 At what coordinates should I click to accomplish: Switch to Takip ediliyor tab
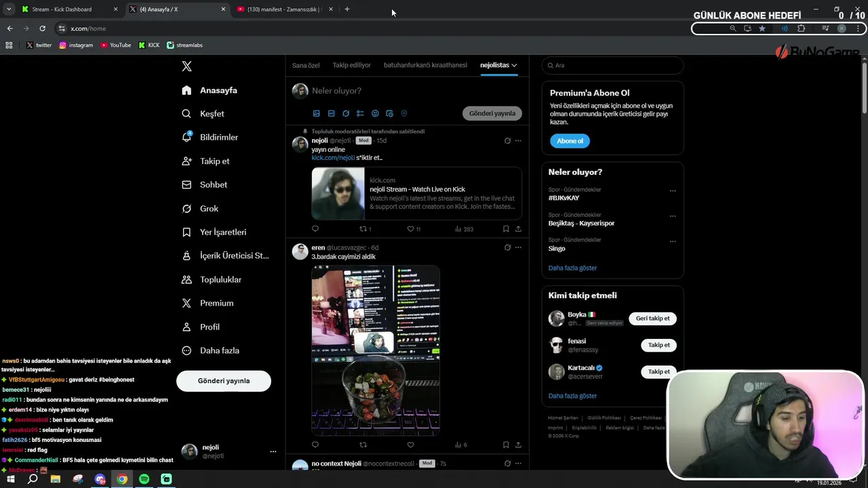[x=351, y=65]
